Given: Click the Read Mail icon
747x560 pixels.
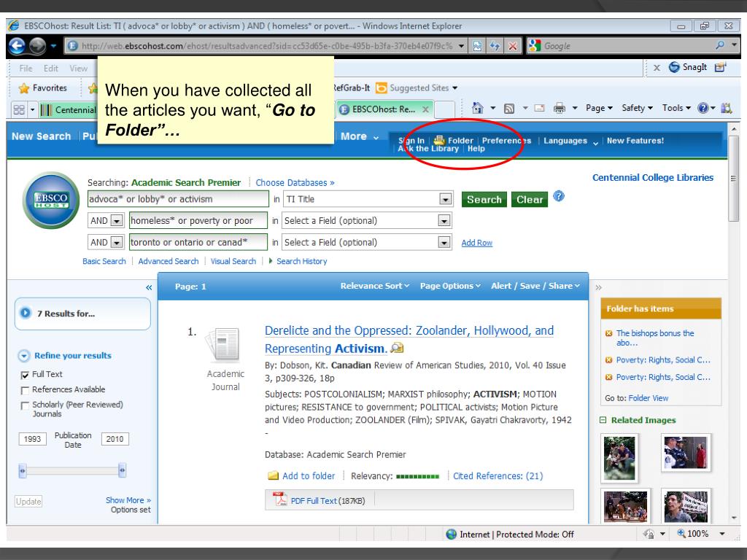Looking at the screenshot, I should (x=539, y=108).
